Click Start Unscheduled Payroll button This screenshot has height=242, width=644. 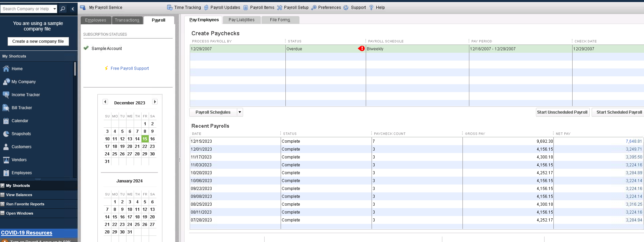pos(562,112)
